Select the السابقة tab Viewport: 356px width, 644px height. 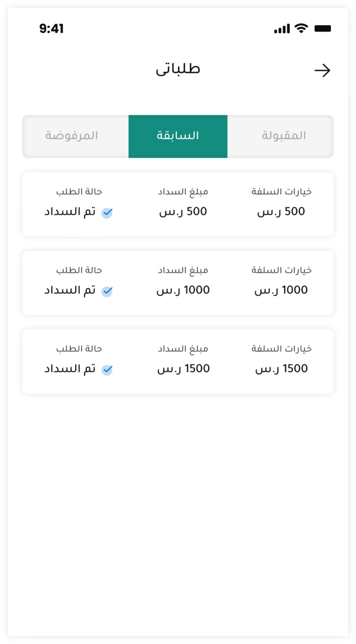(178, 136)
